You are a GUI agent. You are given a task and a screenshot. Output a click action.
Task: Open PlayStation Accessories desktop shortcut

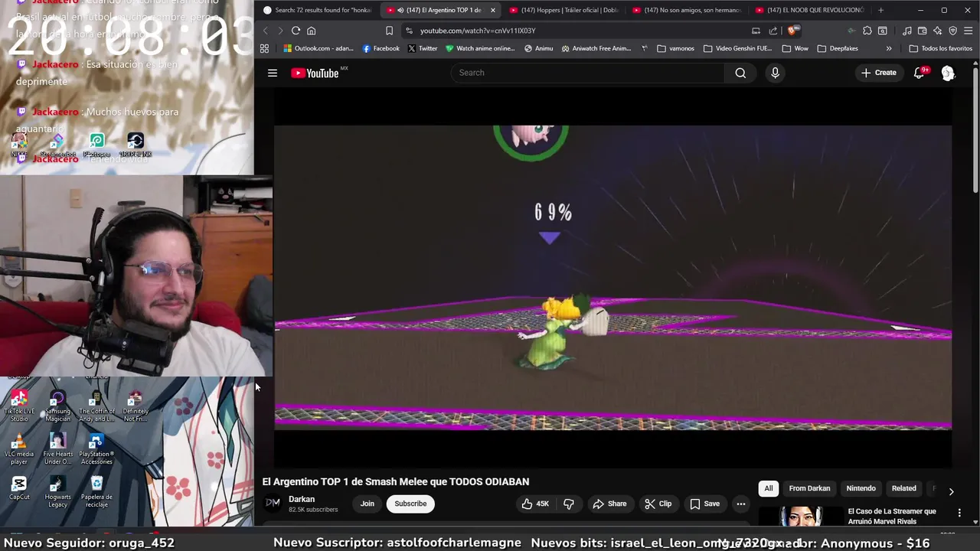[96, 448]
